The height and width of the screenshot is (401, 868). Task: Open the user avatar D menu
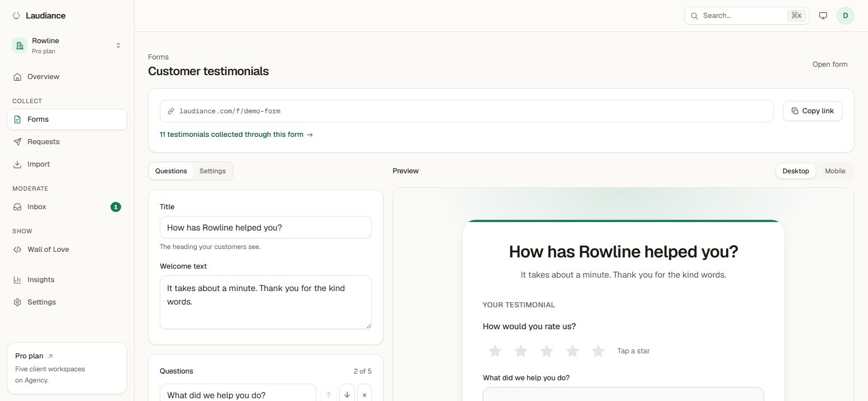[x=846, y=16]
